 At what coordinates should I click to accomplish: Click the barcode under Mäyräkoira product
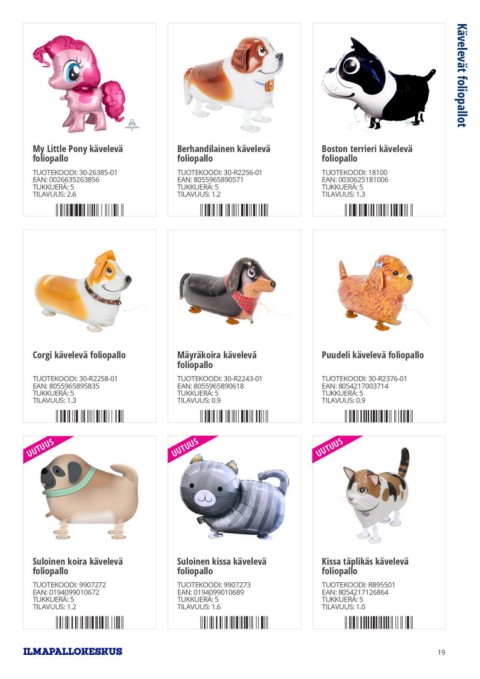coord(234,416)
